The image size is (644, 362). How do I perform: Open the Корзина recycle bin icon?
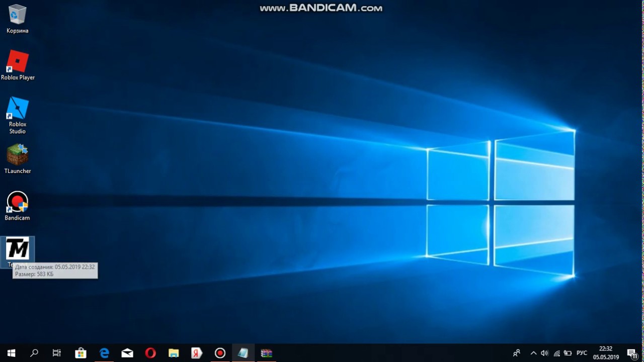[18, 19]
